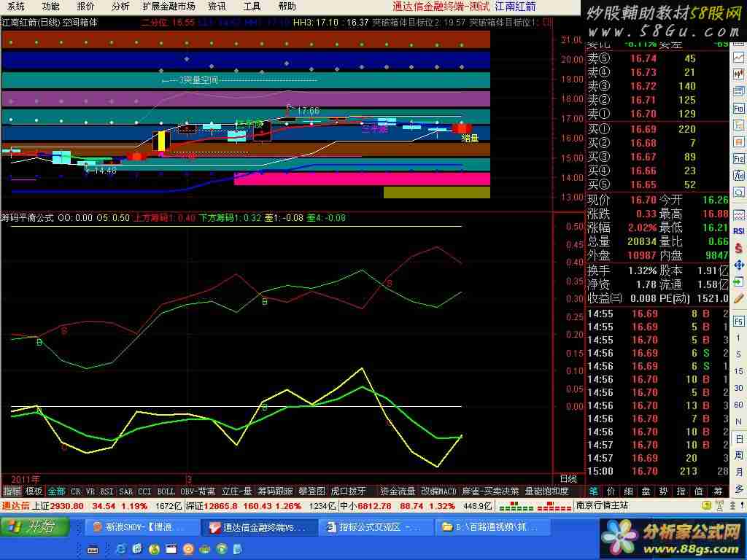This screenshot has width=747, height=560.
Task: Choose the BOLL indicator tab
Action: pos(166,491)
